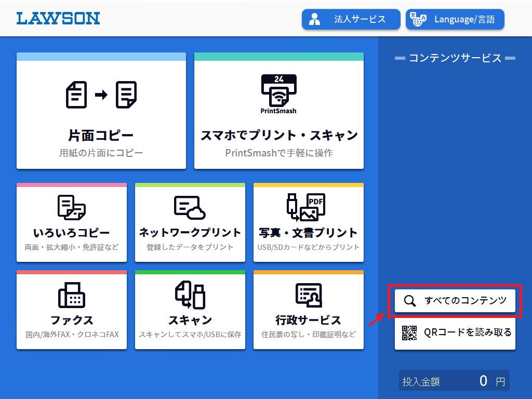
Task: Select 片面コピー single-sided copy tile
Action: tap(101, 111)
